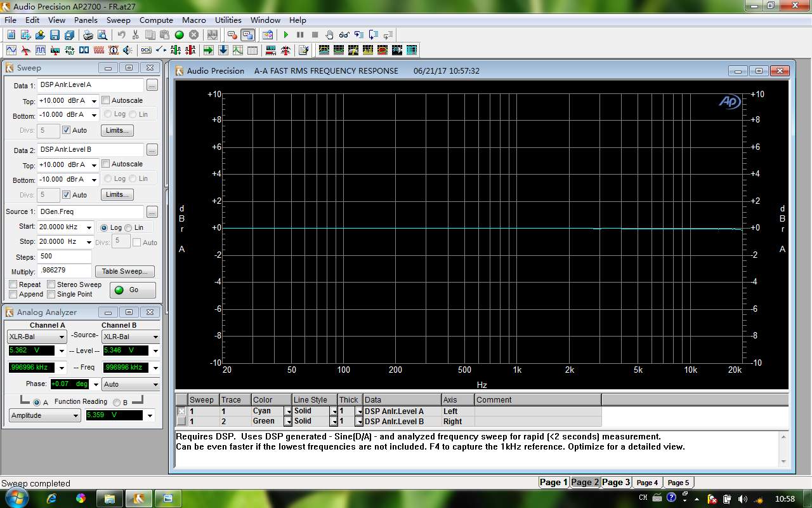Click the Table Sweep... button
The height and width of the screenshot is (508, 812).
click(x=125, y=272)
